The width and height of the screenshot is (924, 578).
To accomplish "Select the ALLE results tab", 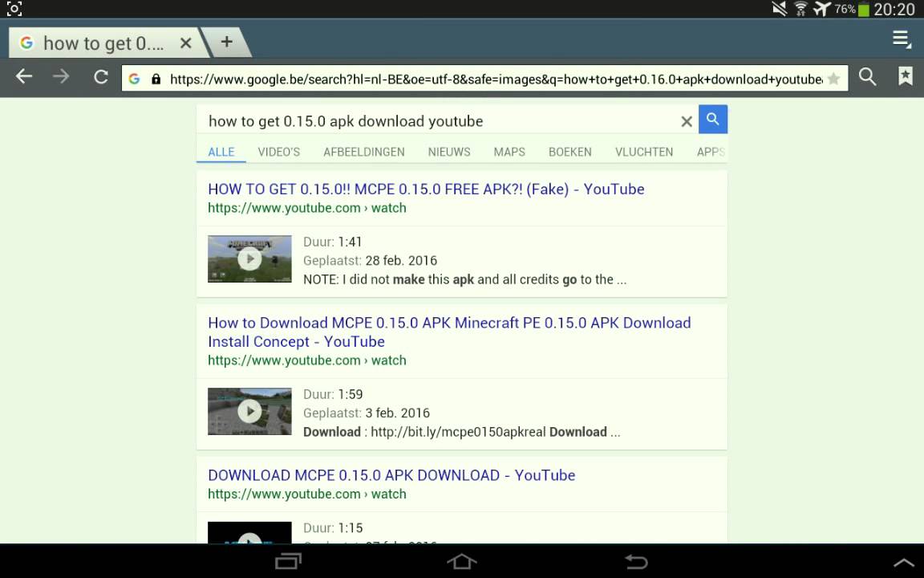I will pos(221,153).
